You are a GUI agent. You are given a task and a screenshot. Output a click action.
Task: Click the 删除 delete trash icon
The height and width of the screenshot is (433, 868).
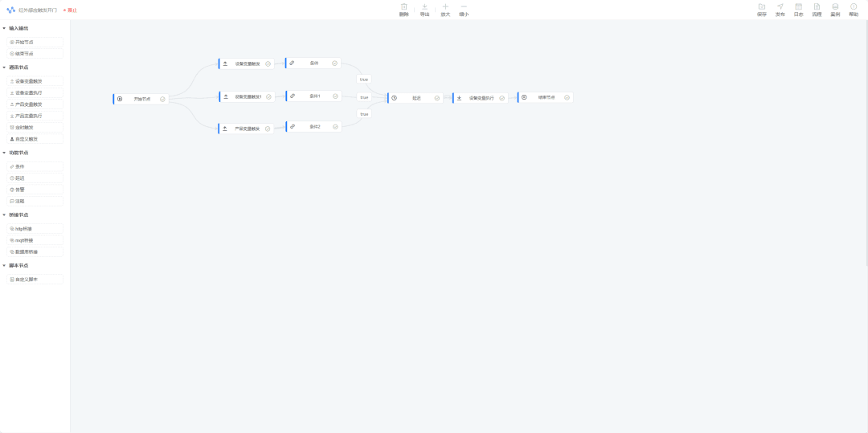[x=403, y=6]
